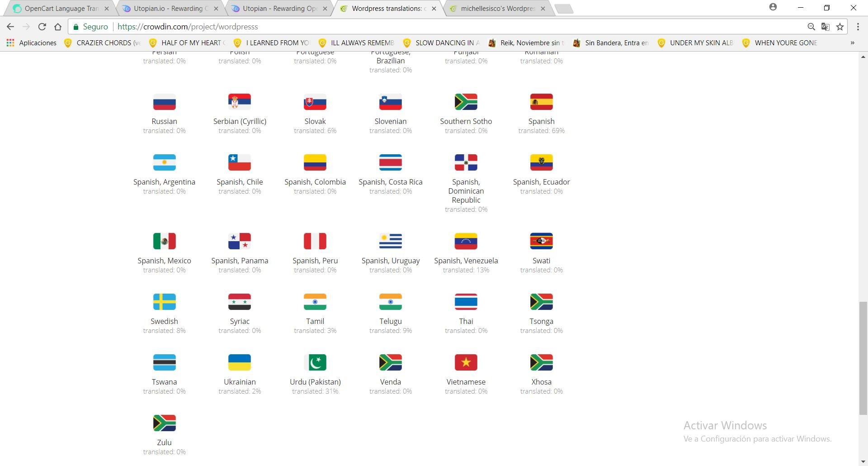Open the Urdu (Pakistan) language name link
Image resolution: width=868 pixels, height=466 pixels.
pos(315,382)
